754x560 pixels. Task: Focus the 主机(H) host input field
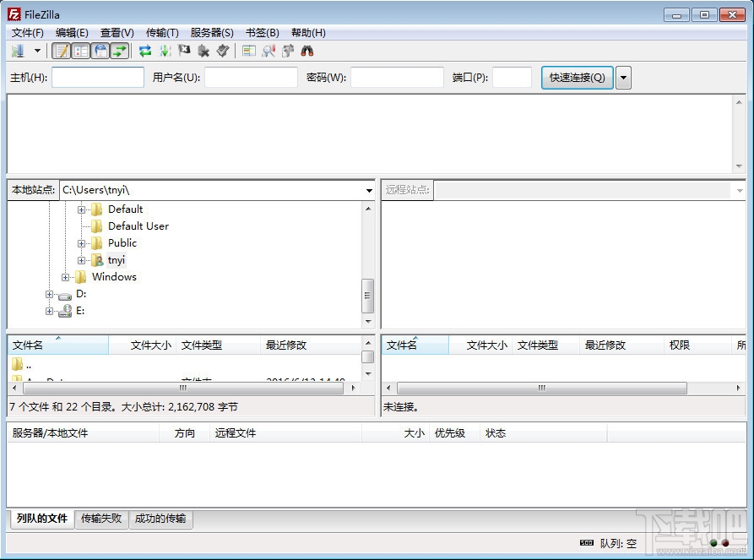98,78
